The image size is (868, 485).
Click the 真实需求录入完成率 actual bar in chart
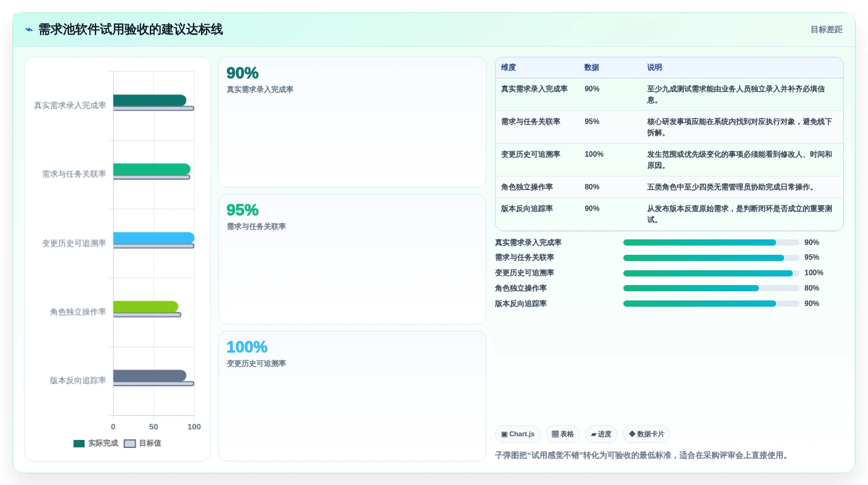click(150, 100)
